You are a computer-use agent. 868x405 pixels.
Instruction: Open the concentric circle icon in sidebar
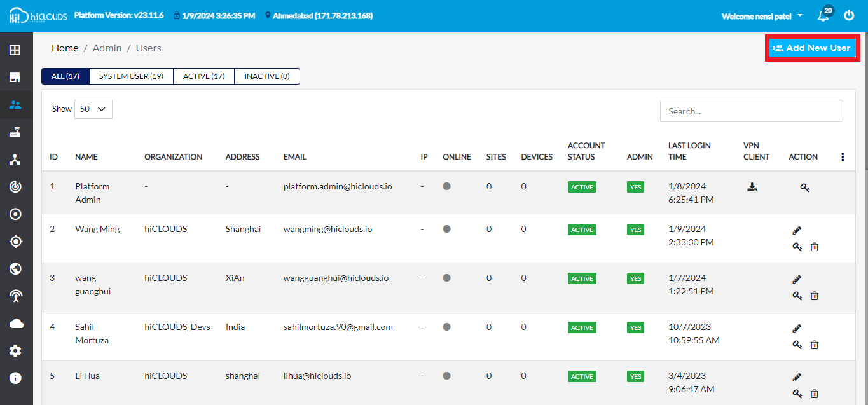point(15,214)
